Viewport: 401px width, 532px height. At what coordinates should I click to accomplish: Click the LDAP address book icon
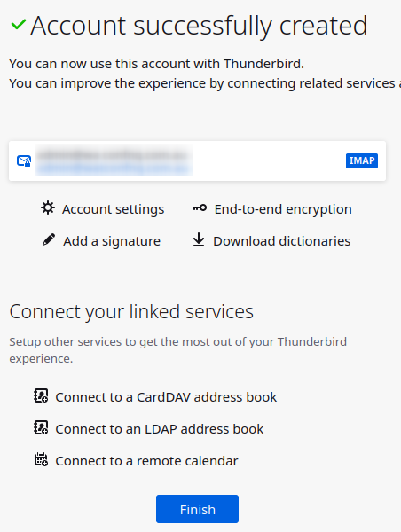coord(41,427)
